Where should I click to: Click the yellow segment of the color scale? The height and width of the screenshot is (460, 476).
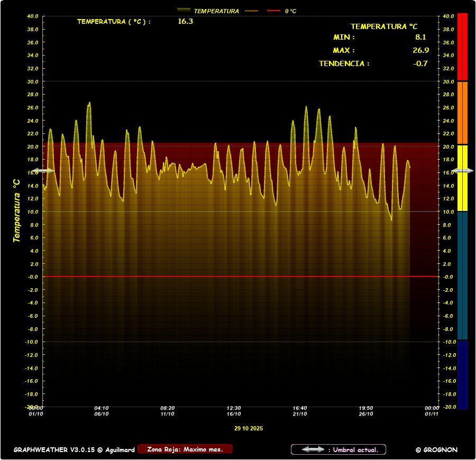pyautogui.click(x=462, y=178)
